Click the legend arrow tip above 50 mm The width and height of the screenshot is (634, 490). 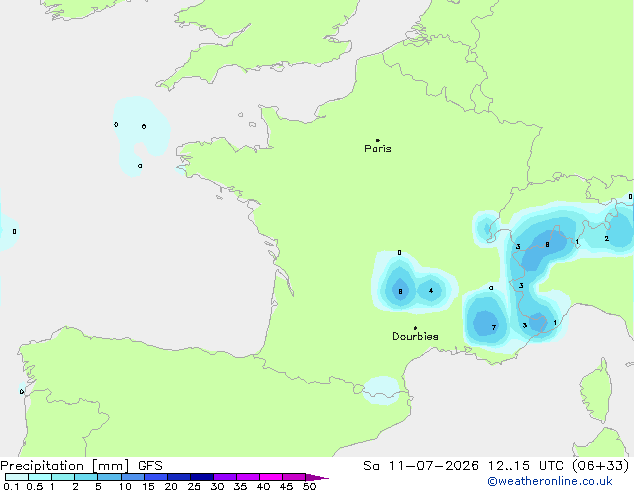point(317,477)
